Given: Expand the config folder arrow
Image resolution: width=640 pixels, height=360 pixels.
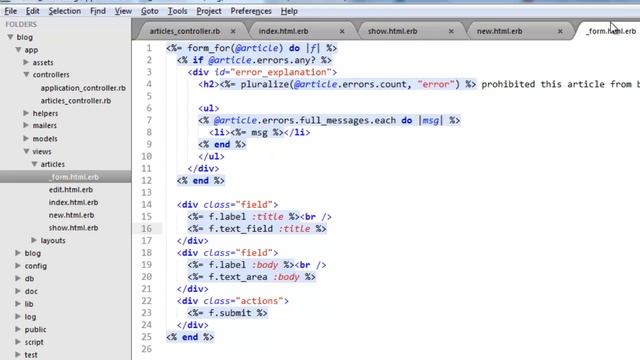Looking at the screenshot, I should pyautogui.click(x=18, y=265).
